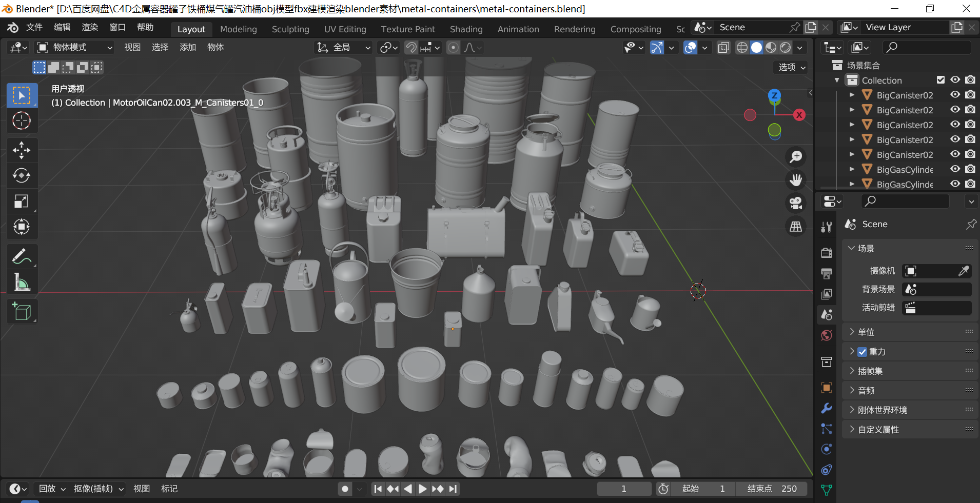Toggle perspective/orthographic grid view icon

coord(796,226)
